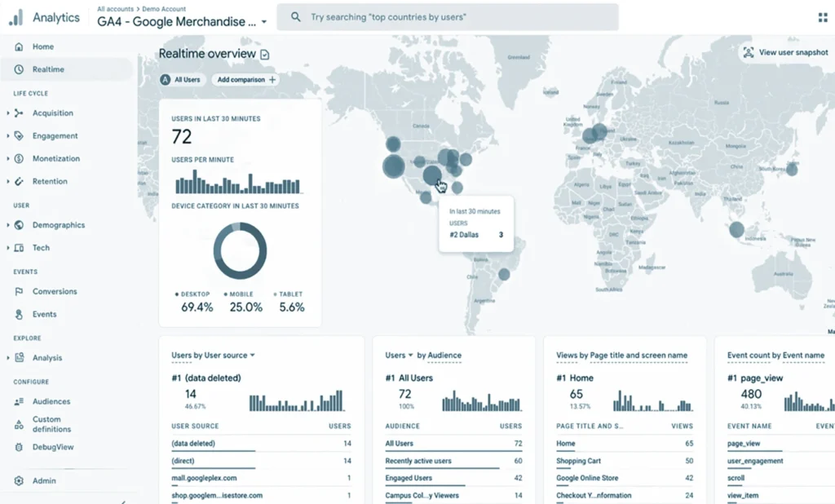Click the Audiences icon in Configure section
This screenshot has height=504, width=835.
point(19,401)
